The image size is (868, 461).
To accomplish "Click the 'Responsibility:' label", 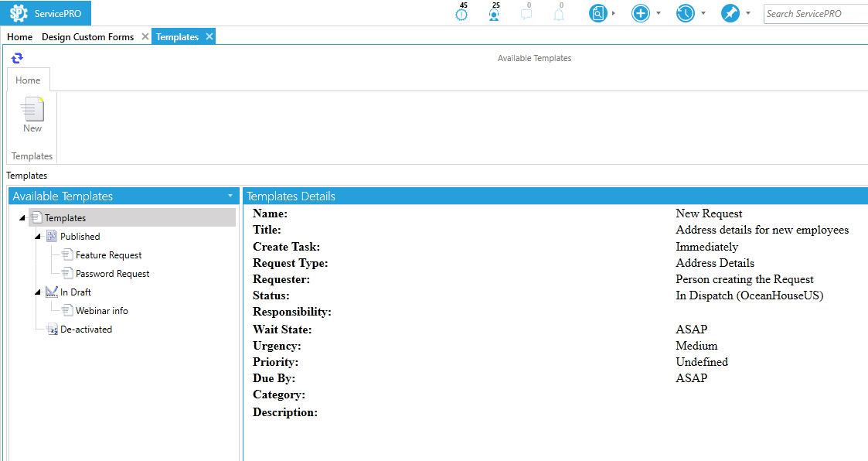I will tap(291, 312).
